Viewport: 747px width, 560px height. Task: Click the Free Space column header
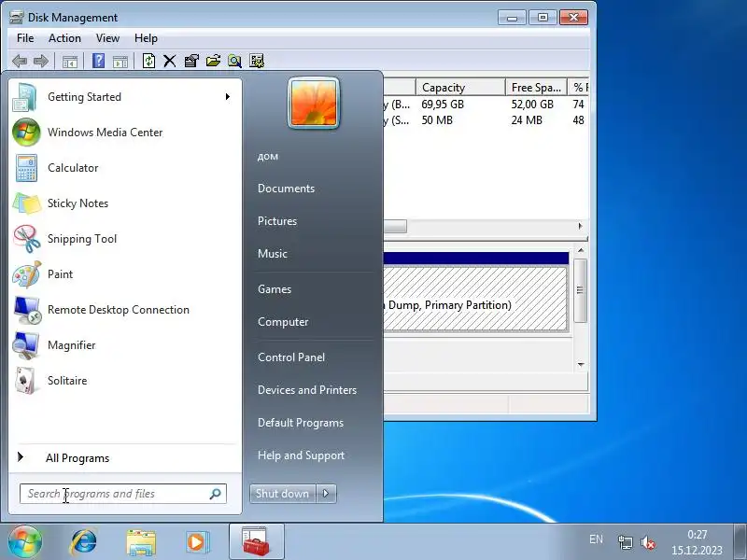(536, 88)
